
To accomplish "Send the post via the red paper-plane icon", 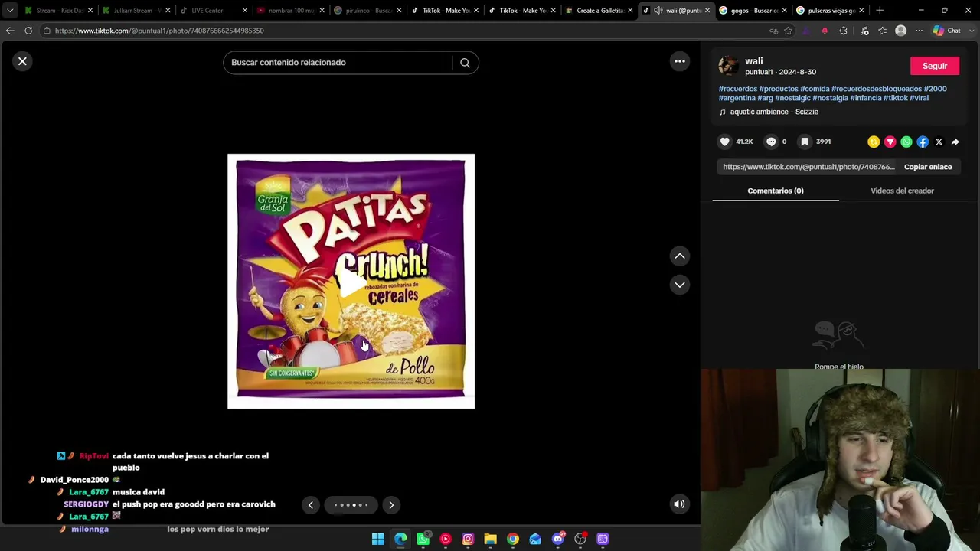I will (890, 142).
